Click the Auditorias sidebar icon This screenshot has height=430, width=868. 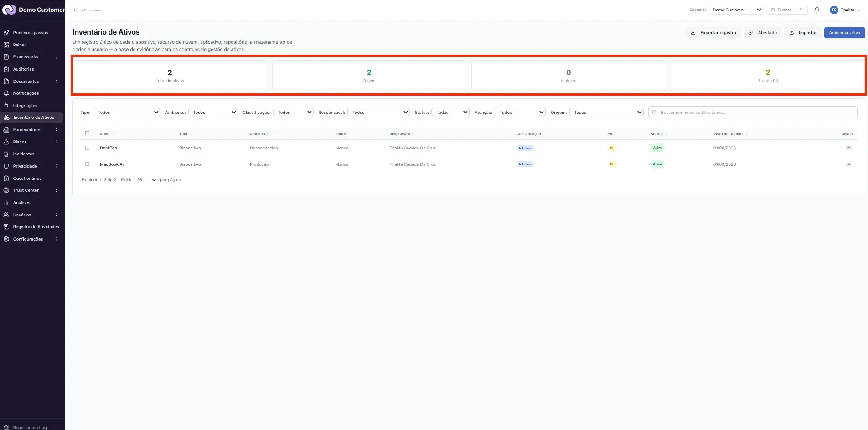click(6, 69)
